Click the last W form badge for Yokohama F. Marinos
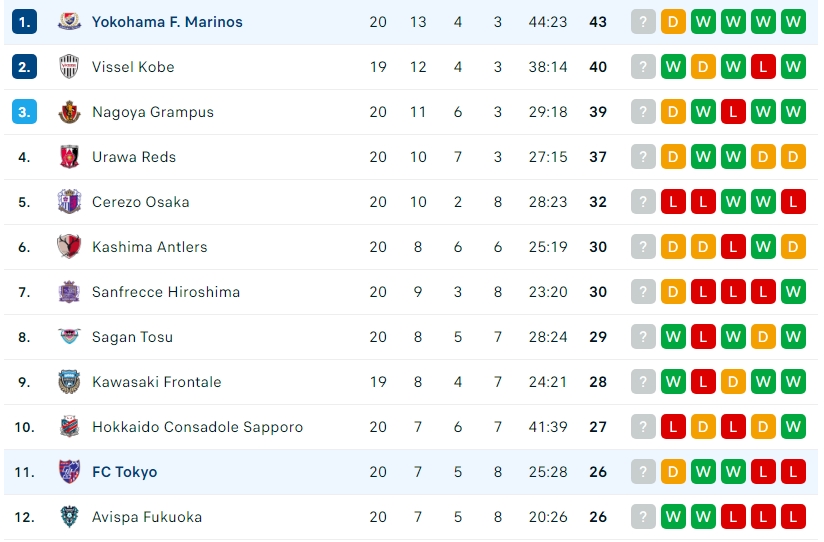Screen dimensions: 824x542 tap(793, 22)
